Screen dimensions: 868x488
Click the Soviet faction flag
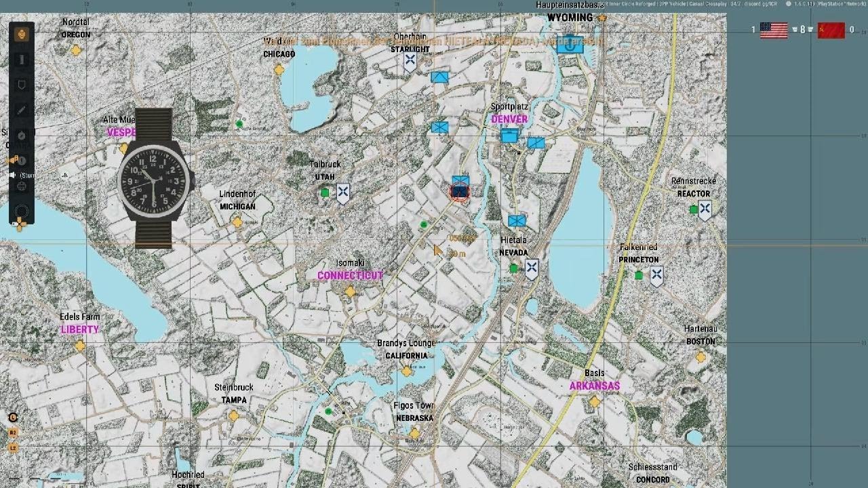tap(831, 30)
